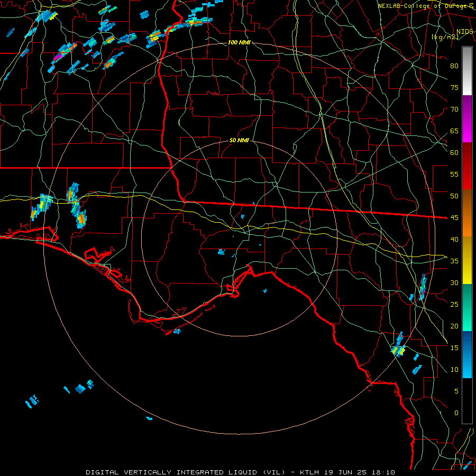476x476 pixels.
Task: Click the "65" value on the scale
Action: [454, 131]
